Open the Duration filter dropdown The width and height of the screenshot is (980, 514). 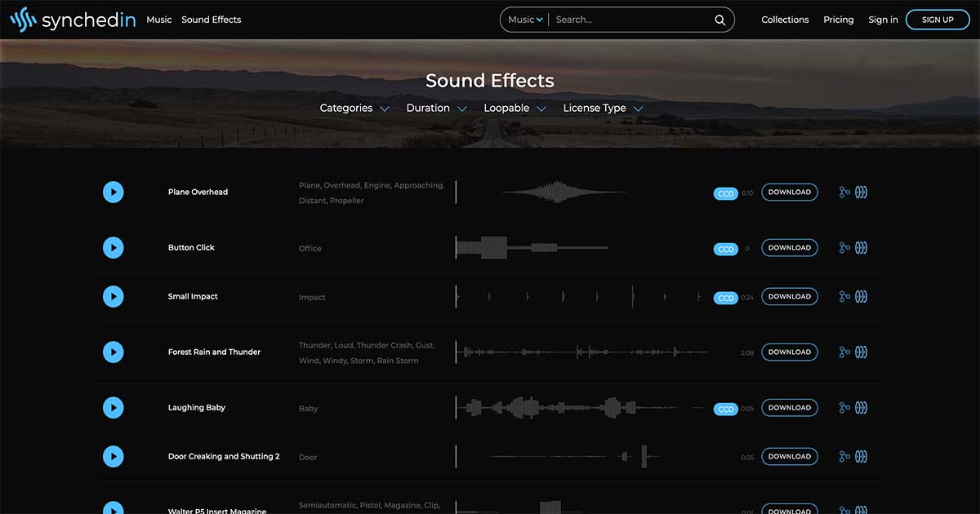pos(436,109)
